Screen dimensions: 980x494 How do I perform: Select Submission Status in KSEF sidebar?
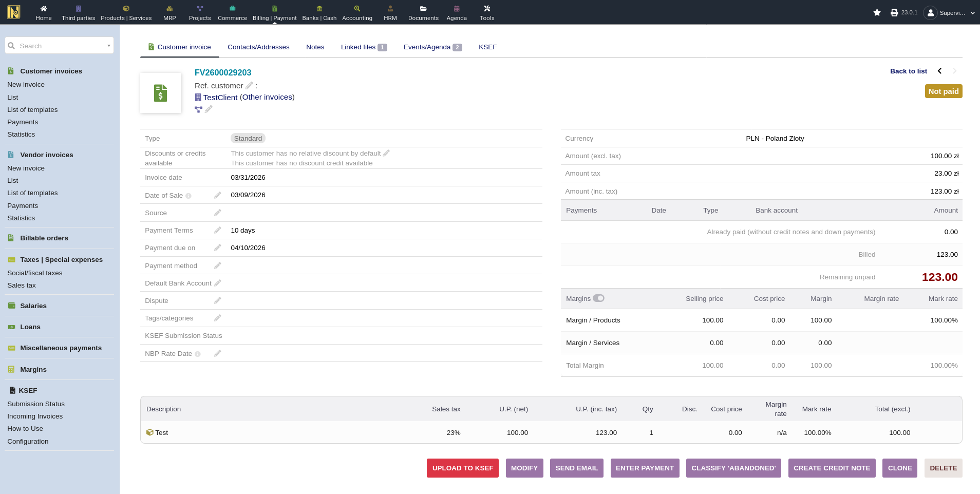pyautogui.click(x=36, y=404)
